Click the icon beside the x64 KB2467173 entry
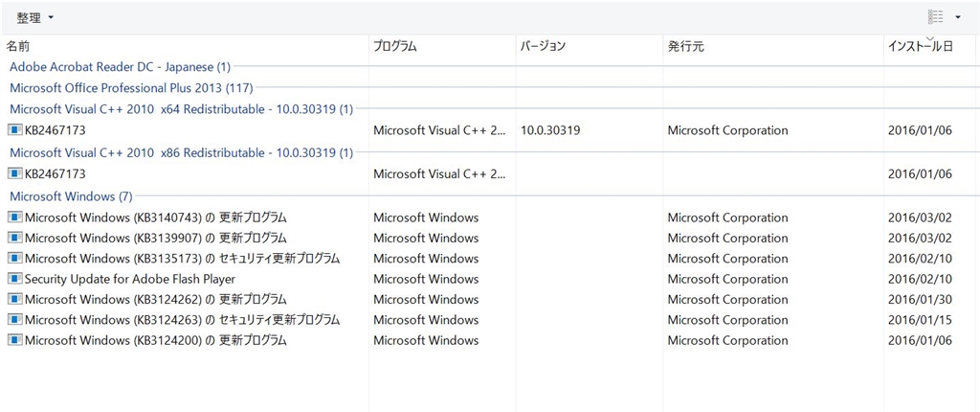 click(15, 130)
